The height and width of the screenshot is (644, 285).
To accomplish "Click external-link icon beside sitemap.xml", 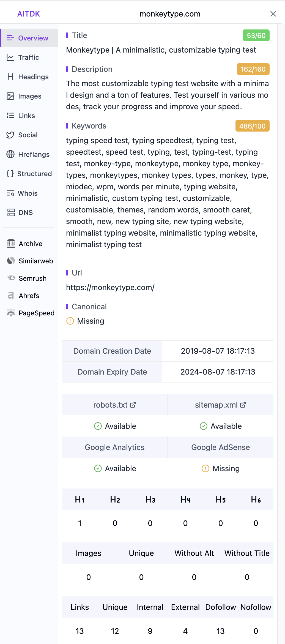I will [243, 405].
